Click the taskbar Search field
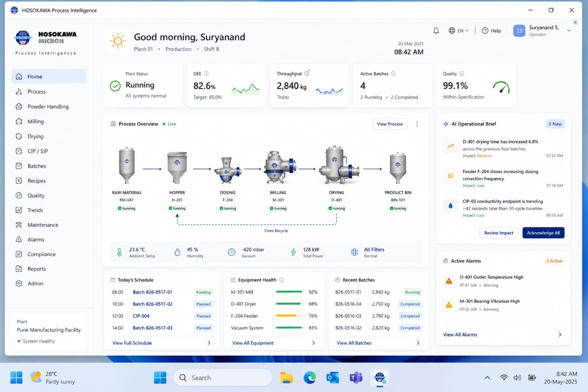Image resolution: width=588 pixels, height=392 pixels. (x=222, y=378)
